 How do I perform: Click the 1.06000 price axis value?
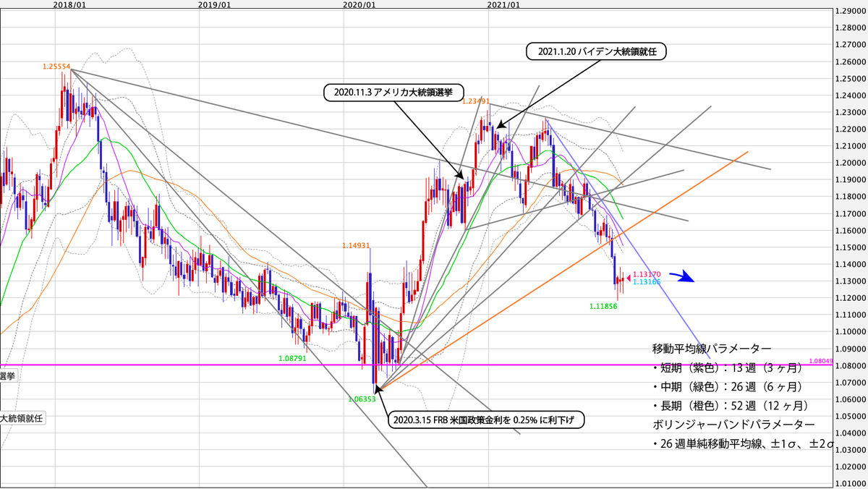pos(851,399)
